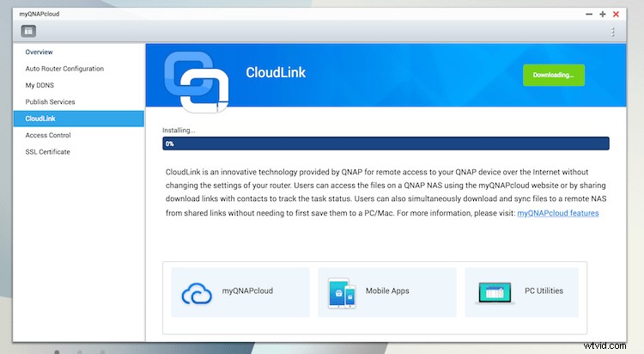
Task: Open the PC Utilities card
Action: point(521,292)
